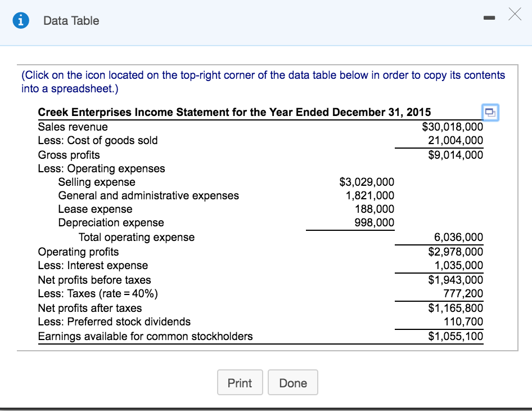This screenshot has height=411, width=532.
Task: Click the highlighted overlapping-windows icon
Action: tap(489, 113)
